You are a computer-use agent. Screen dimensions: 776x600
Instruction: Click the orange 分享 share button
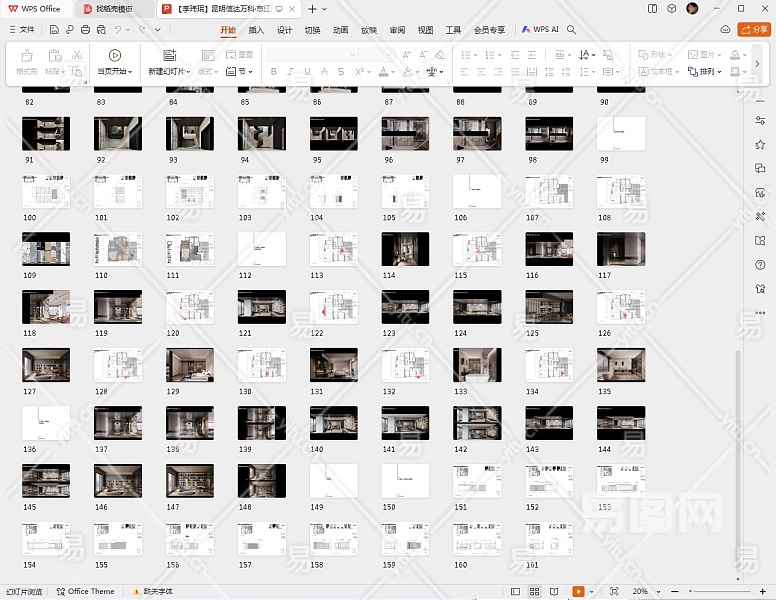754,30
